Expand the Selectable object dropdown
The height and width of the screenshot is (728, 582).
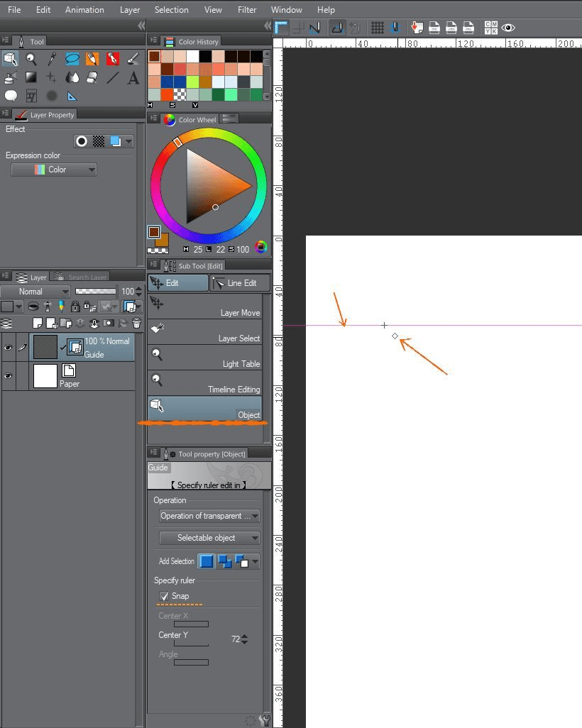209,538
